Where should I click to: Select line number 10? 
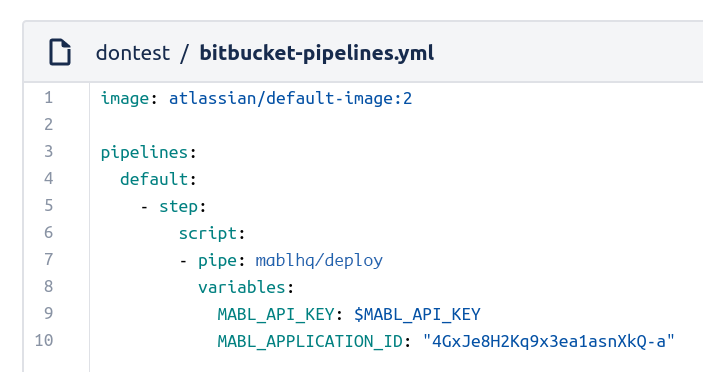coord(44,340)
